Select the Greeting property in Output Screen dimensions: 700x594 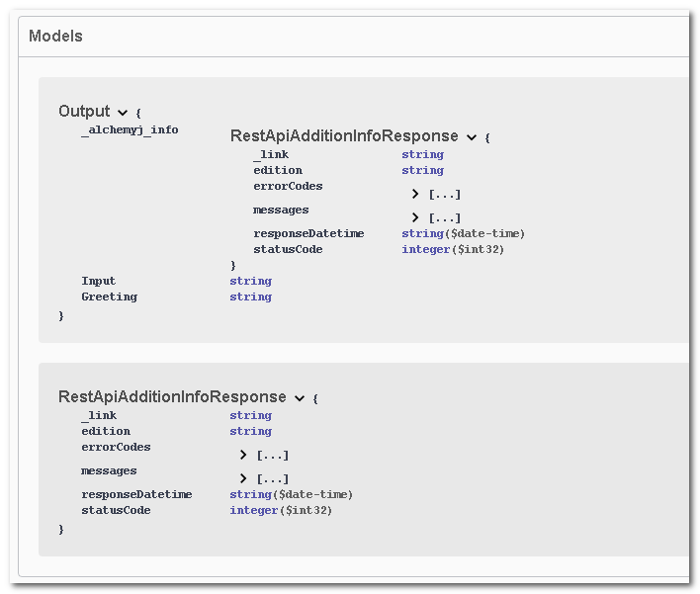[x=109, y=297]
